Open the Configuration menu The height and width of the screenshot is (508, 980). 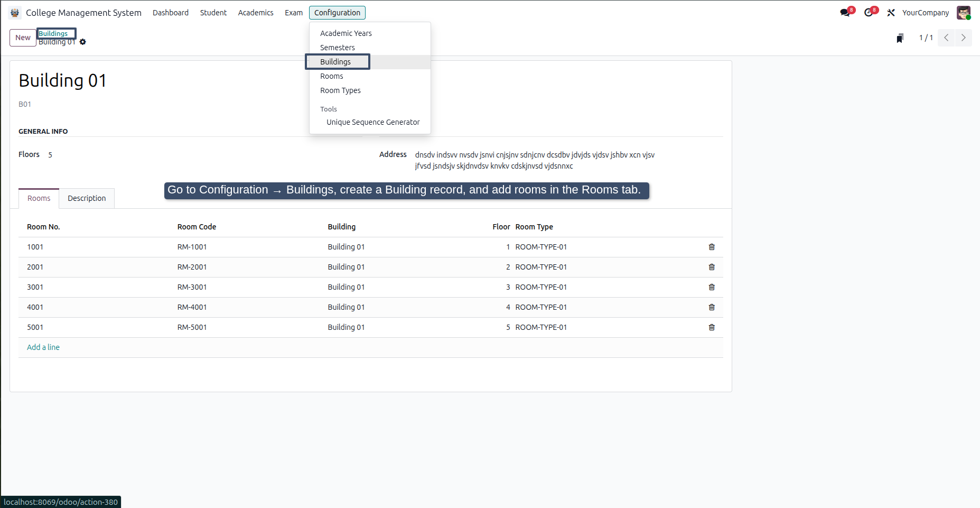337,13
